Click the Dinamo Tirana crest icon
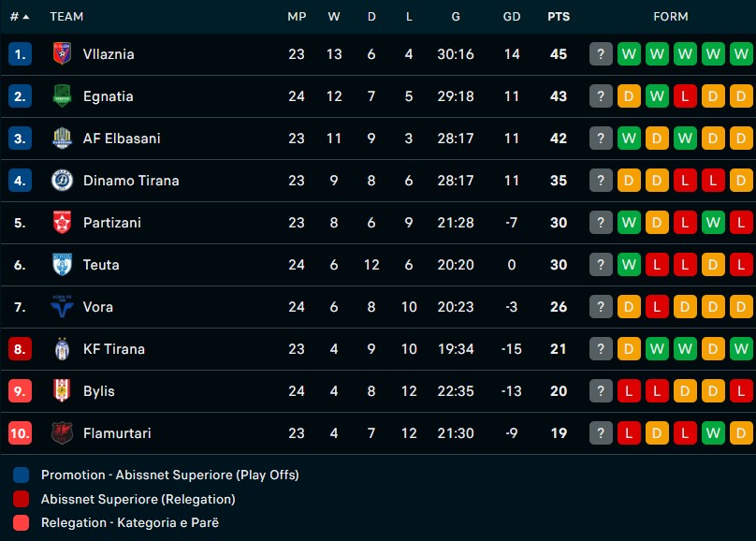Screen dimensions: 756x541 tap(62, 181)
